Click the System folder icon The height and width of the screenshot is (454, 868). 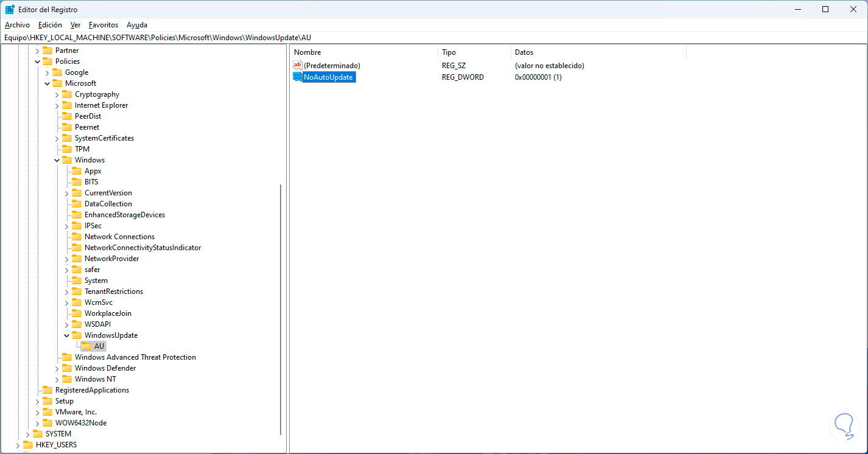[77, 281]
